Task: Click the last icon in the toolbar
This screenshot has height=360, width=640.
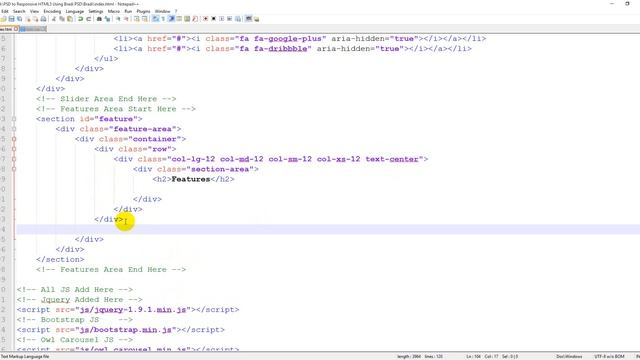Action: pyautogui.click(x=256, y=19)
